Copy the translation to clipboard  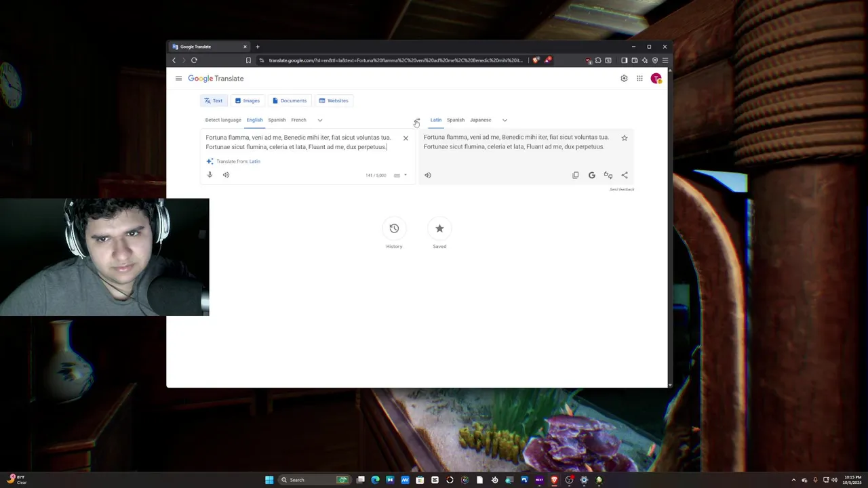[575, 175]
